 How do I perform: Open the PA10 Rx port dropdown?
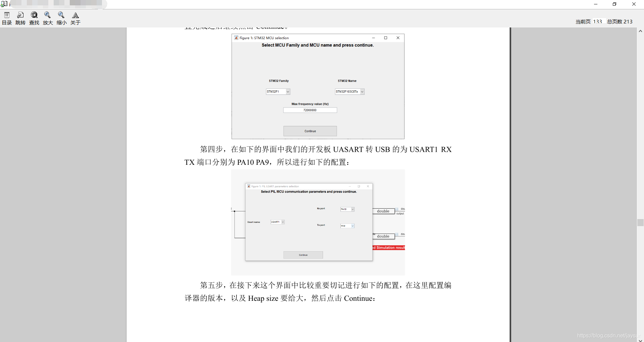pyautogui.click(x=347, y=209)
